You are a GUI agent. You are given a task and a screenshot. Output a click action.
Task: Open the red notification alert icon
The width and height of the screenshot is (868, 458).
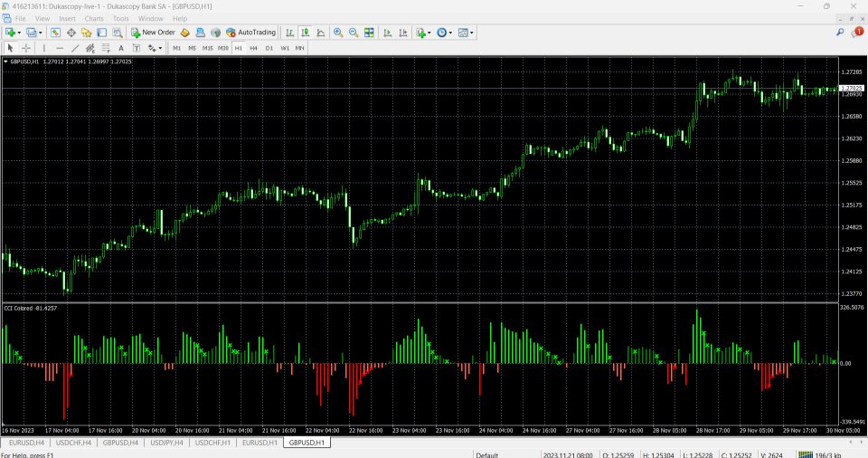coord(857,33)
